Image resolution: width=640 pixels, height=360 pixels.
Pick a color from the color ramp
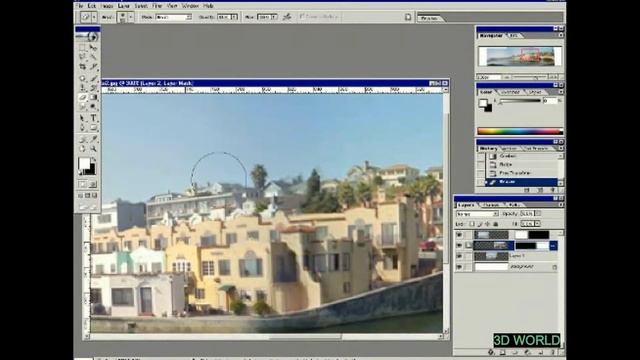520,131
